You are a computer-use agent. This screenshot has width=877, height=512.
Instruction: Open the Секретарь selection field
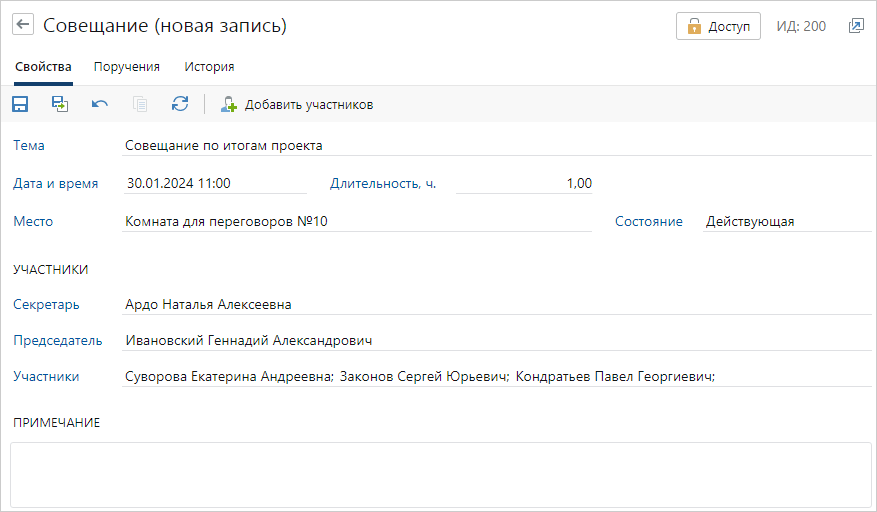497,304
